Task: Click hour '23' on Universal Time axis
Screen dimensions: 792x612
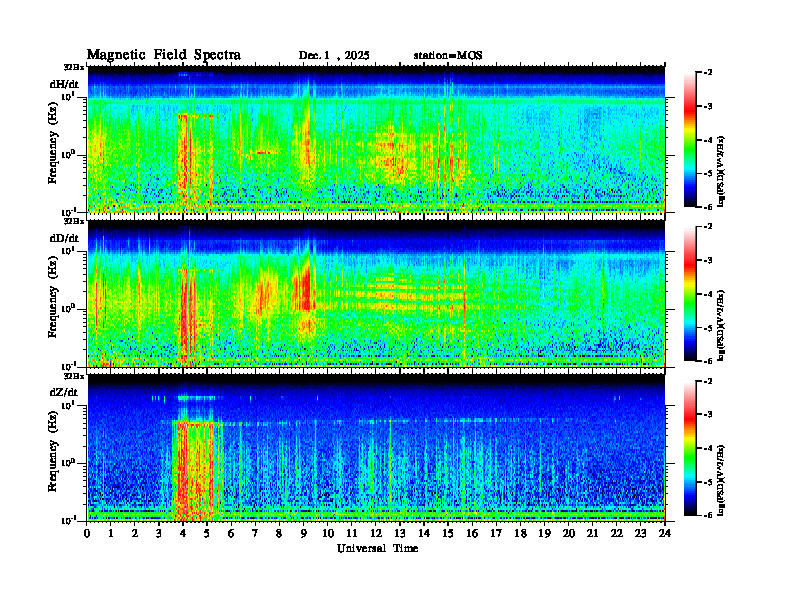Action: pos(640,533)
